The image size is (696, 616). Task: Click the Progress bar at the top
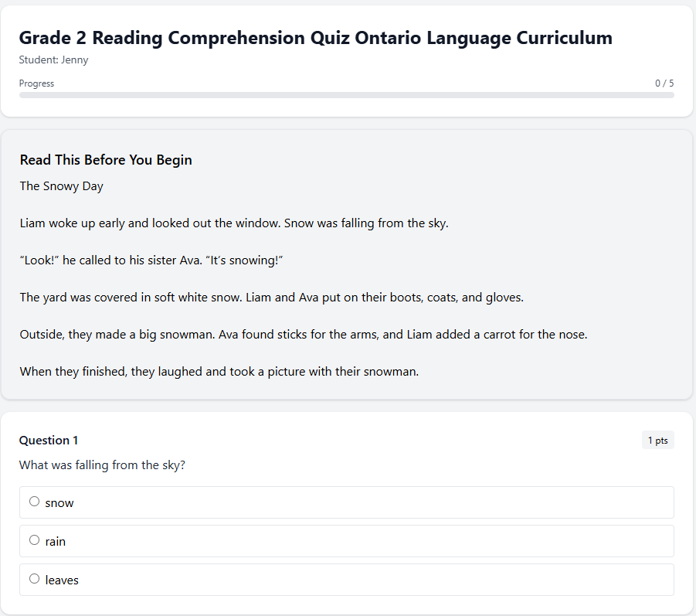pyautogui.click(x=347, y=94)
